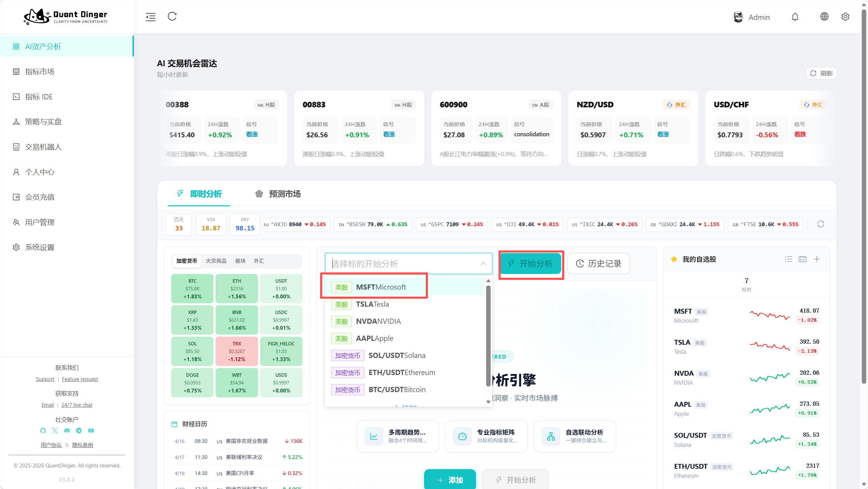
Task: Choose BTC/USDT Bitcoin from dropdown
Action: click(405, 389)
